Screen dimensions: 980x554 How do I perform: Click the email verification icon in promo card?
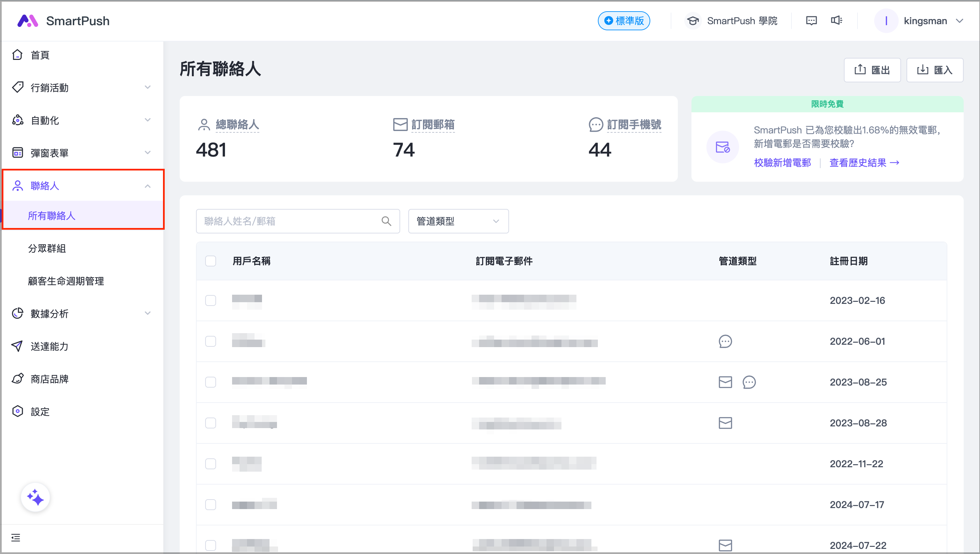(x=722, y=147)
